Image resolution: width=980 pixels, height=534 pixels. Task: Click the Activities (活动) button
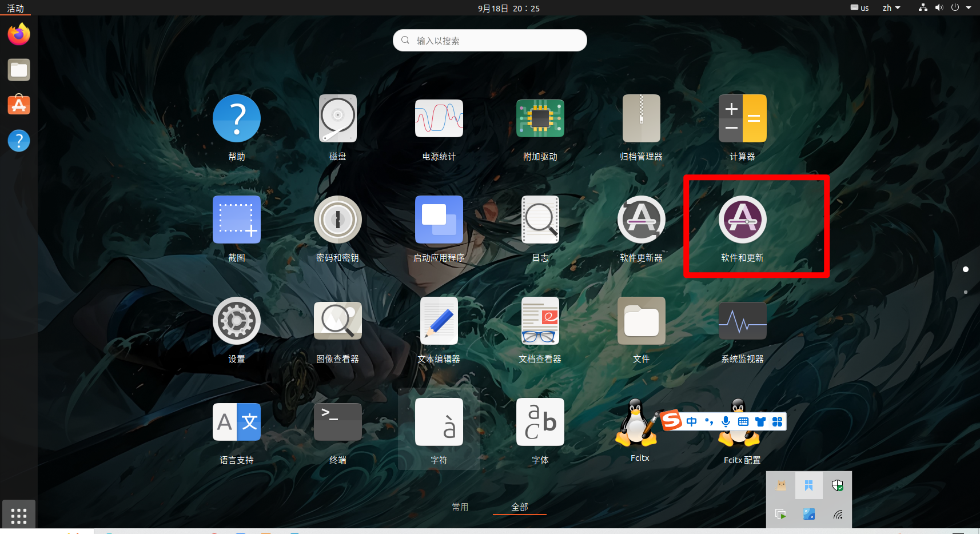(15, 8)
